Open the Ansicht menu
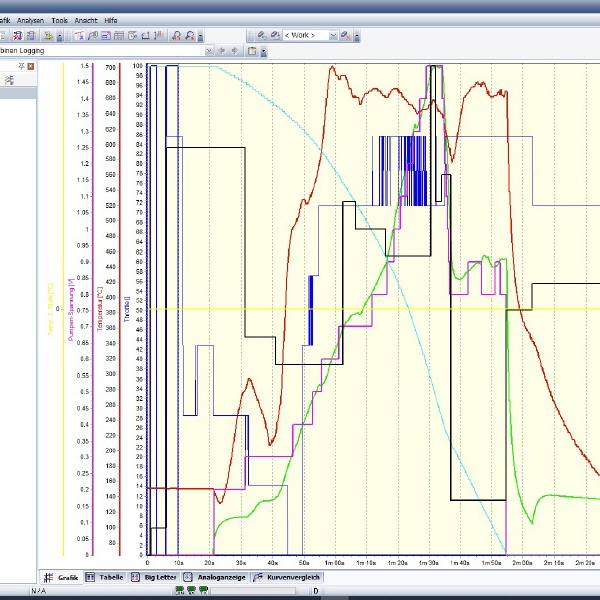Screen dimensions: 600x600 pos(86,20)
